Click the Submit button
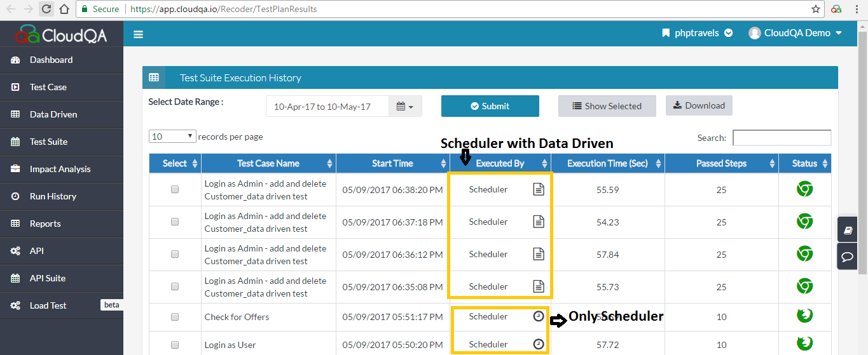The width and height of the screenshot is (868, 355). [x=490, y=106]
